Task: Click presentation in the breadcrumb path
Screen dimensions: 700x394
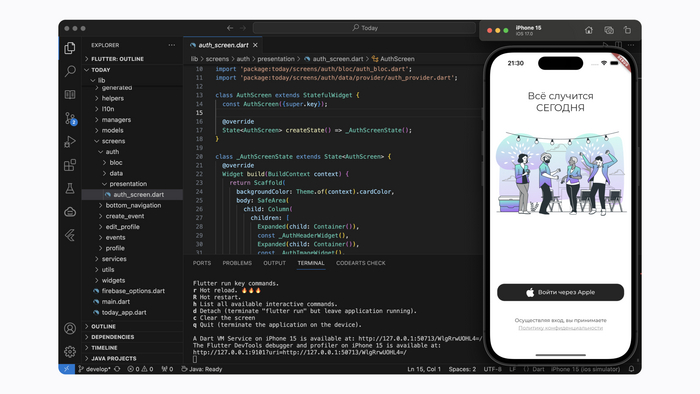Action: click(276, 59)
